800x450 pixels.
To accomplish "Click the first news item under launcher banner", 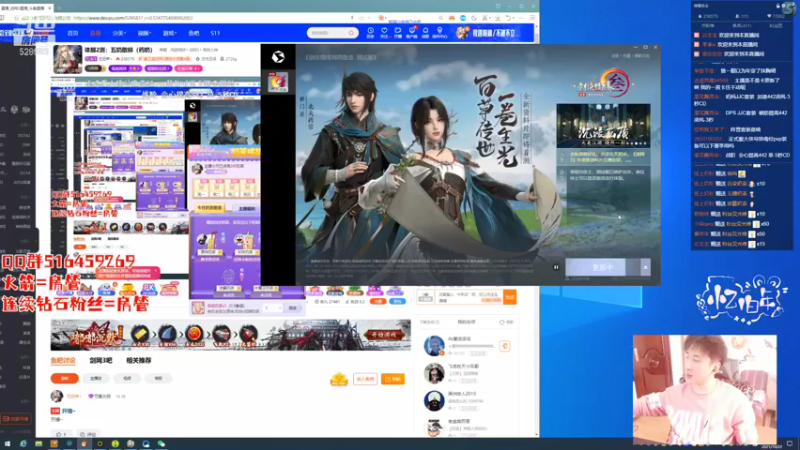I will pyautogui.click(x=603, y=157).
